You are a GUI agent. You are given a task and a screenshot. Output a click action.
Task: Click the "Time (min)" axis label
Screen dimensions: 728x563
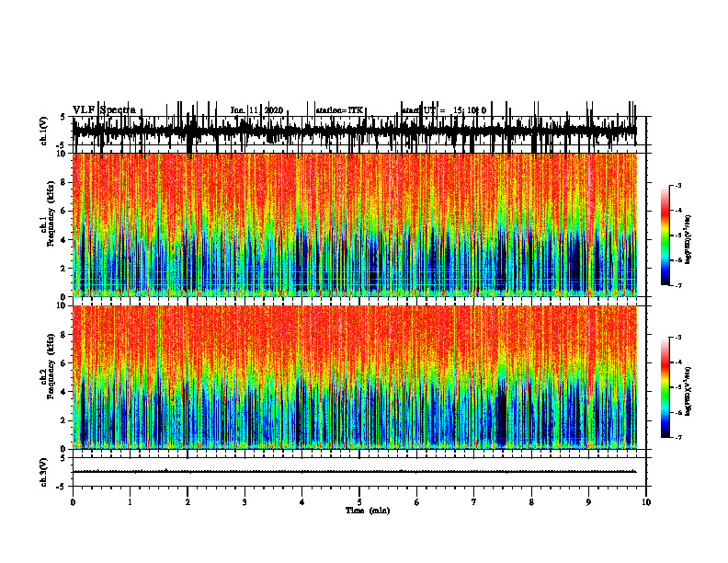pyautogui.click(x=368, y=511)
